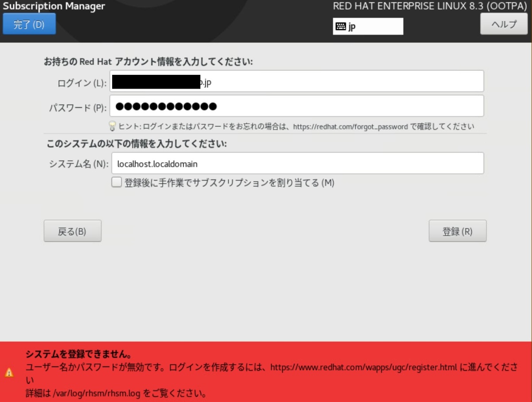This screenshot has width=532, height=402.
Task: Focus the パスワード (P) password field
Action: 297,106
